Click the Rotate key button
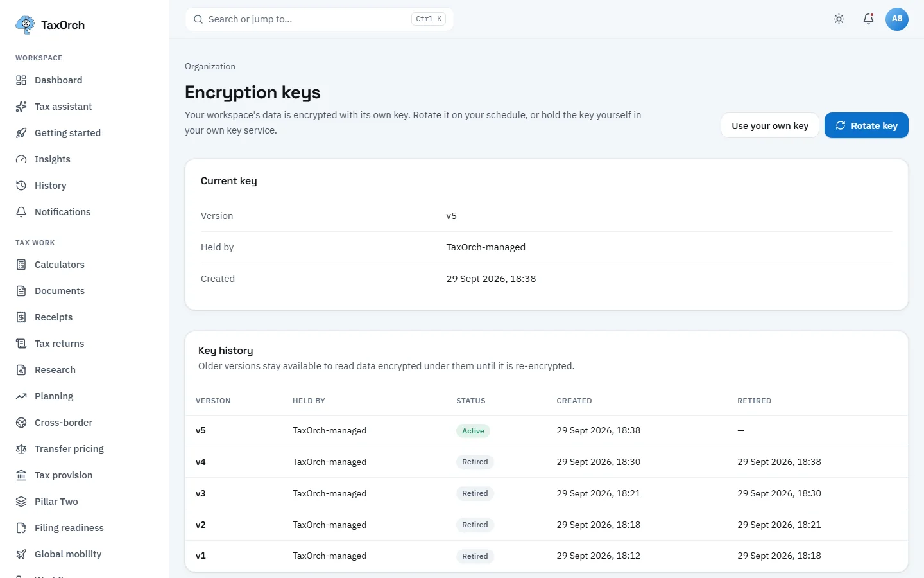 coord(866,126)
